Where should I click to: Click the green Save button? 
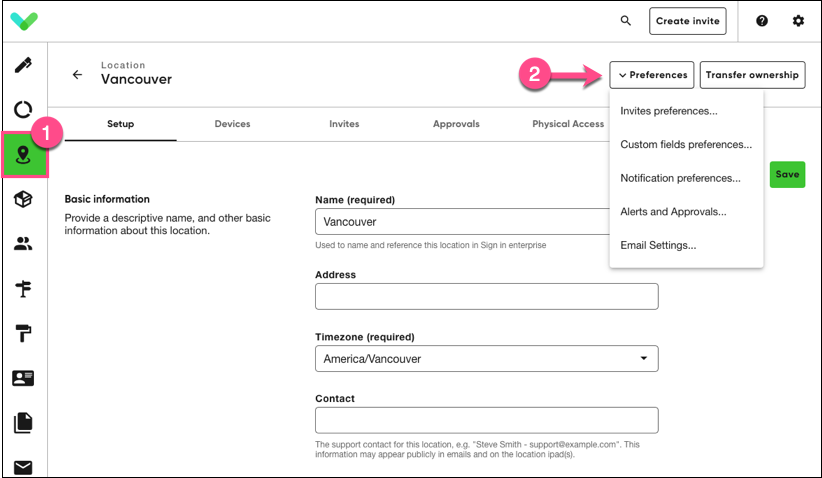787,175
